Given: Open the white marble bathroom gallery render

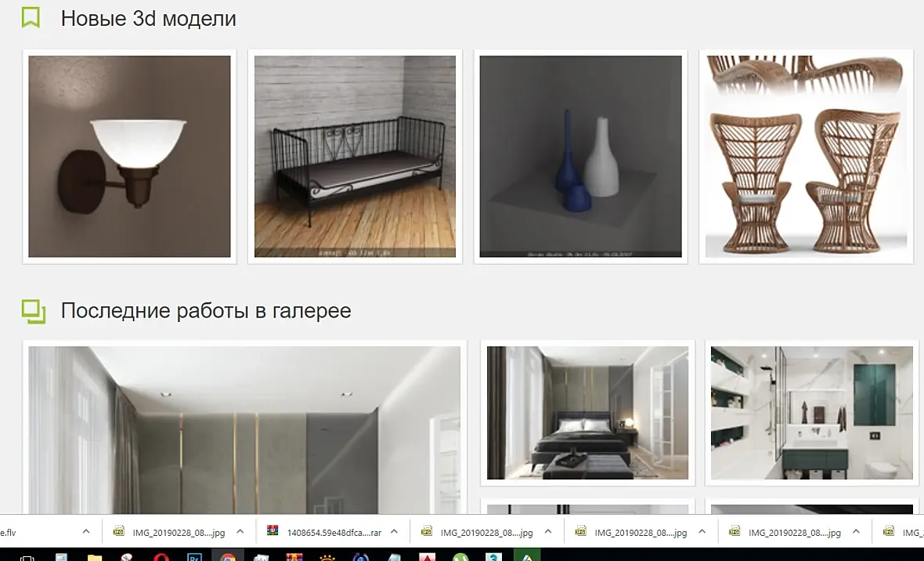Looking at the screenshot, I should (x=812, y=413).
